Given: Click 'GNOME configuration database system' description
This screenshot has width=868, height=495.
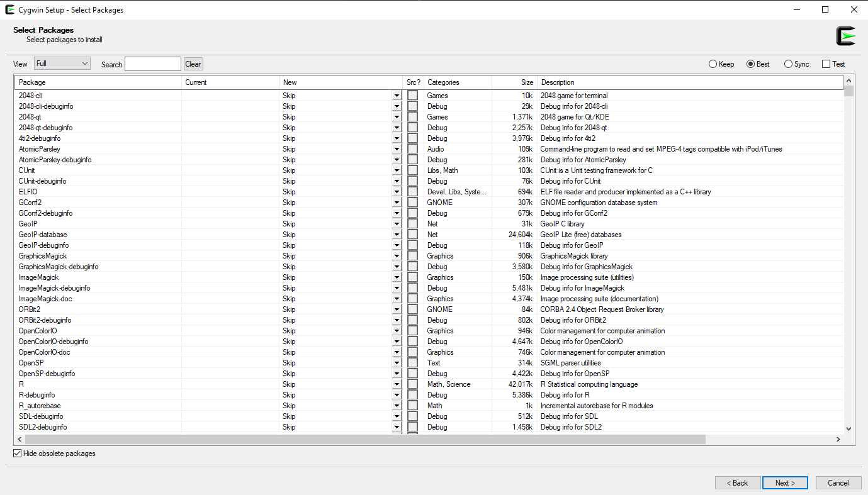Looking at the screenshot, I should 599,203.
